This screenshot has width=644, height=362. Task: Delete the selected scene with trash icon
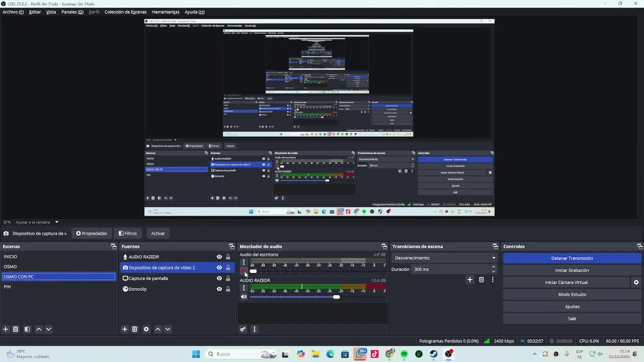pos(16,329)
